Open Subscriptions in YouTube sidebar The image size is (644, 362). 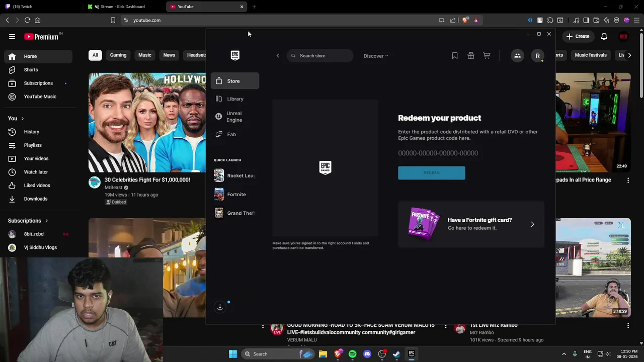(38, 83)
